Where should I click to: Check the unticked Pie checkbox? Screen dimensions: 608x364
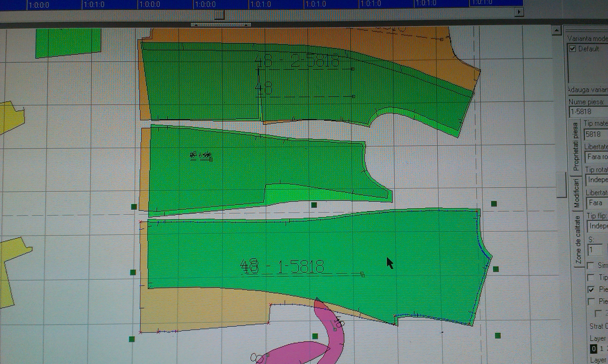click(x=591, y=301)
